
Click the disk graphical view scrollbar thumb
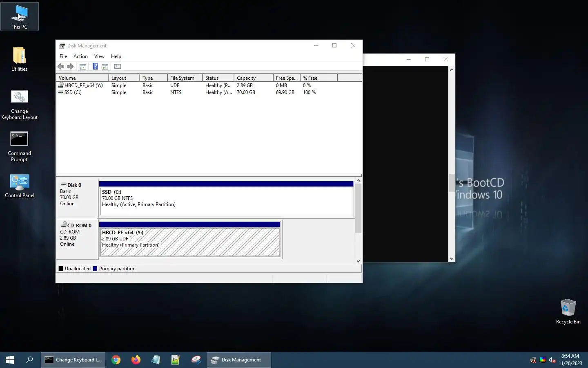(x=358, y=208)
